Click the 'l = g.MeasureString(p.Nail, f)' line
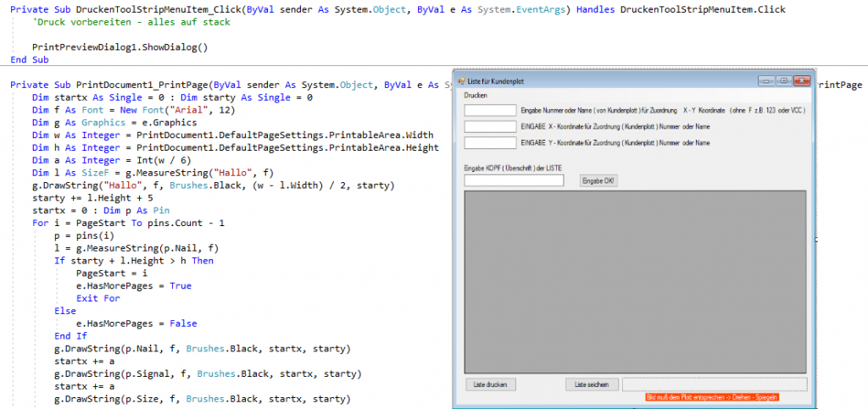This screenshot has height=409, width=868. pos(136,248)
